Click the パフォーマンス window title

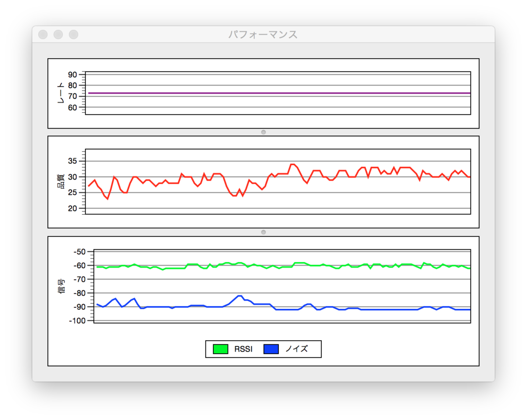pyautogui.click(x=263, y=34)
